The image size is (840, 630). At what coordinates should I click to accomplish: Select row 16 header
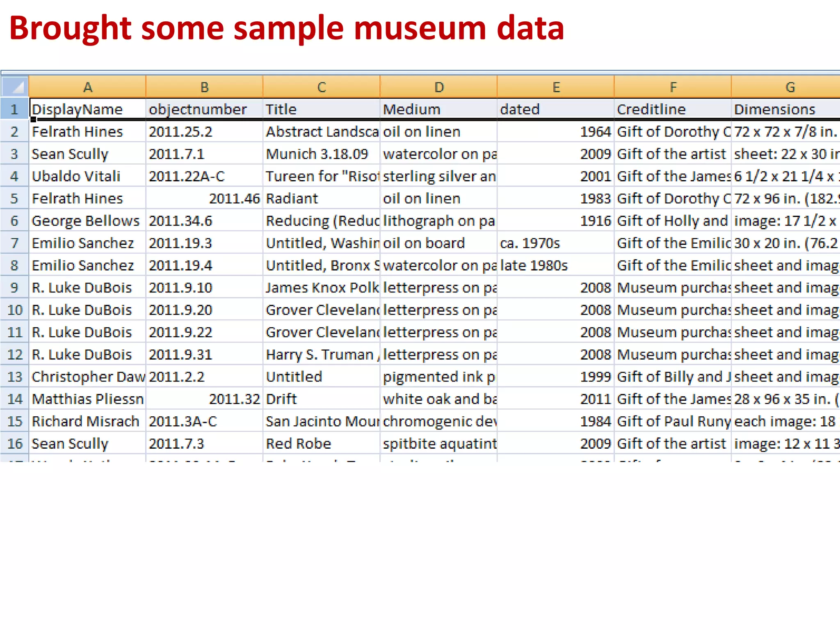14,443
